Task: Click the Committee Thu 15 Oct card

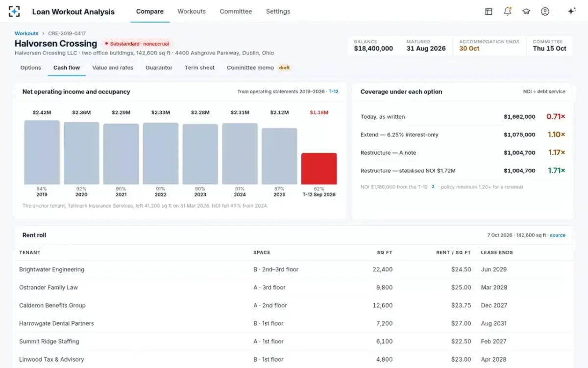Action: (x=549, y=46)
